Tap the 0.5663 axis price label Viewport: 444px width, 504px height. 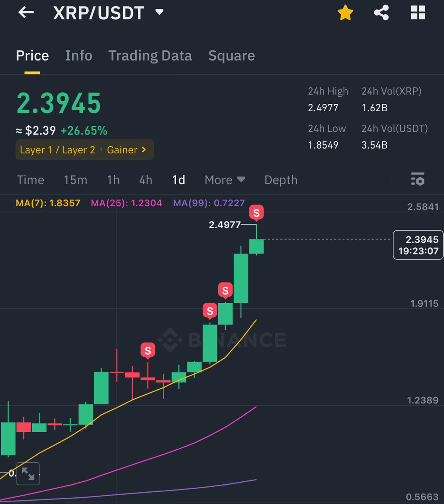(x=423, y=496)
